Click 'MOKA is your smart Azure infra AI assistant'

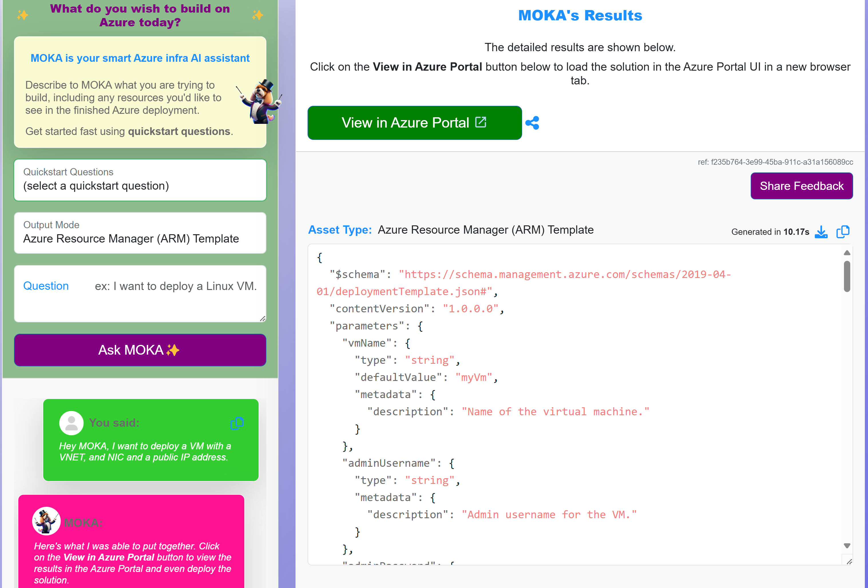pyautogui.click(x=140, y=58)
